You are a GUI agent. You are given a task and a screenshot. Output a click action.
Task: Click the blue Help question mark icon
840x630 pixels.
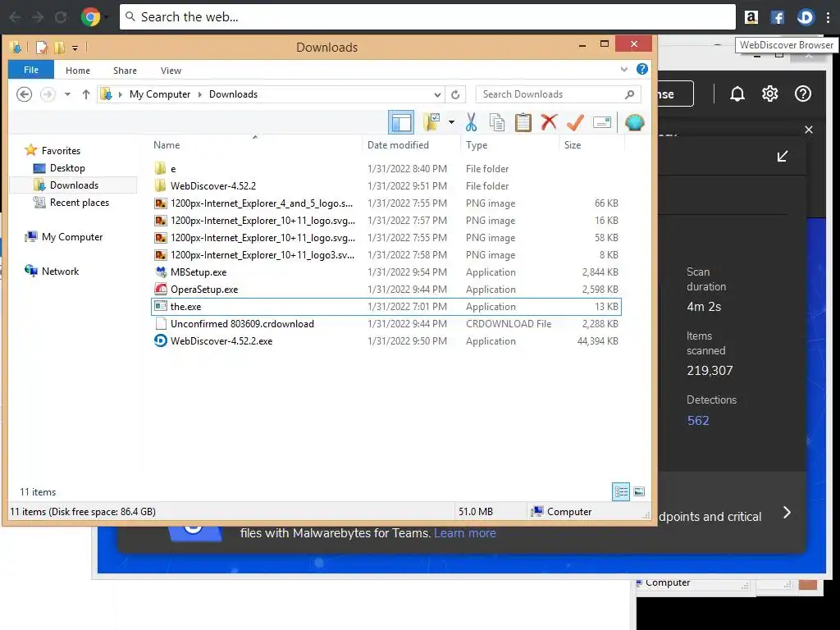pyautogui.click(x=641, y=69)
